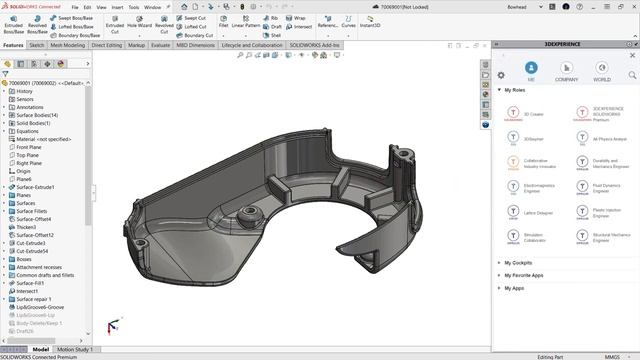Image resolution: width=640 pixels, height=360 pixels.
Task: Choose the Boundary Boss/Base command
Action: point(75,35)
